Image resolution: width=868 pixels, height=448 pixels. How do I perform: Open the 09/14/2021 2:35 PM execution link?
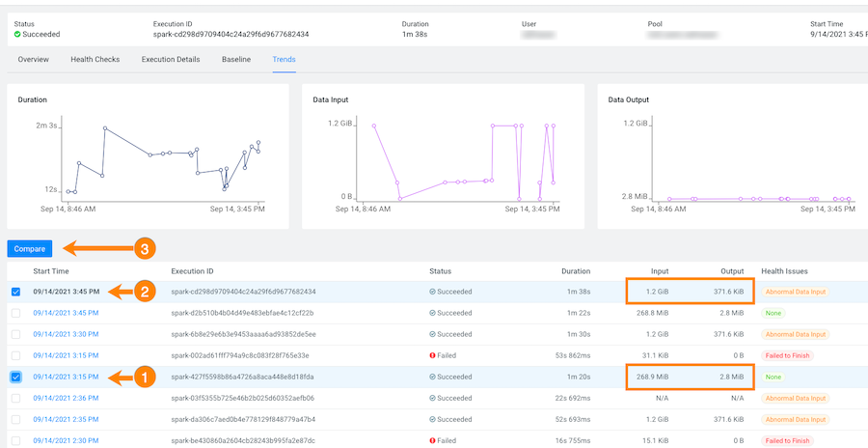66,419
